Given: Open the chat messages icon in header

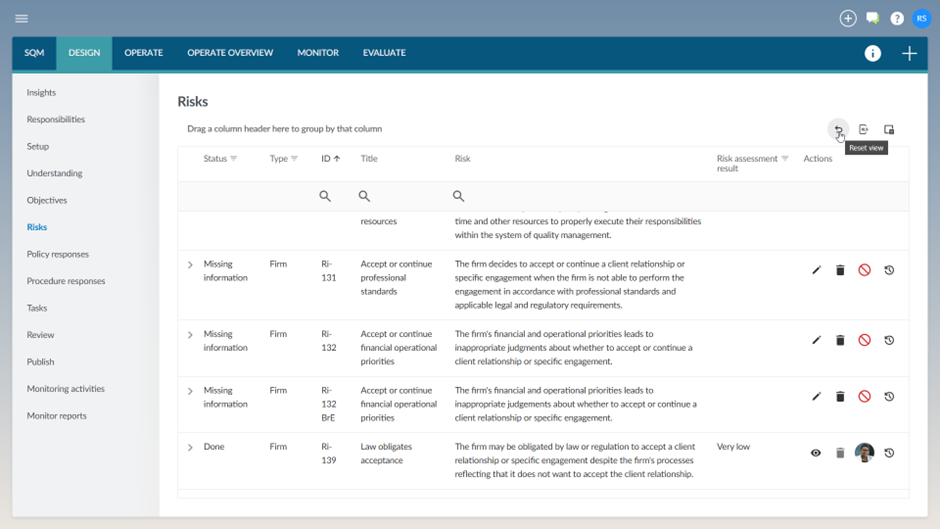Looking at the screenshot, I should [x=872, y=19].
